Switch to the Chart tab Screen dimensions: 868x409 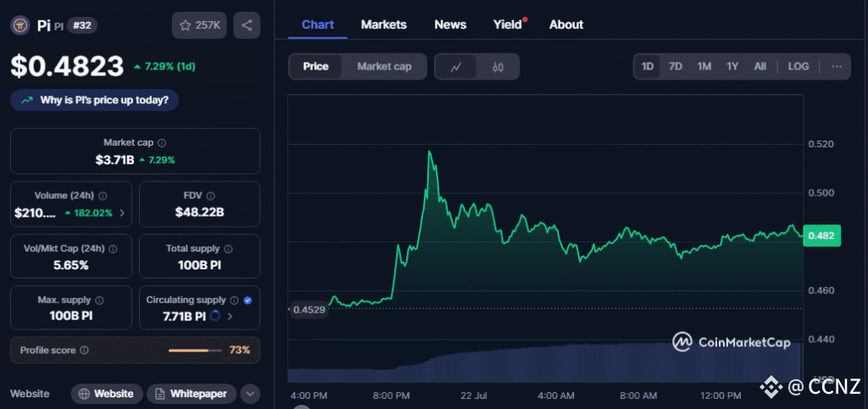(318, 25)
